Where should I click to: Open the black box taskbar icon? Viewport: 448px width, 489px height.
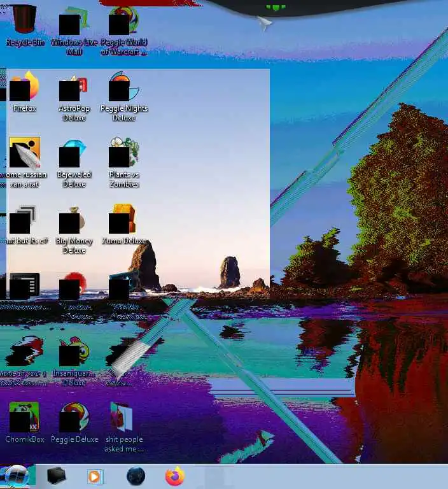(57, 476)
